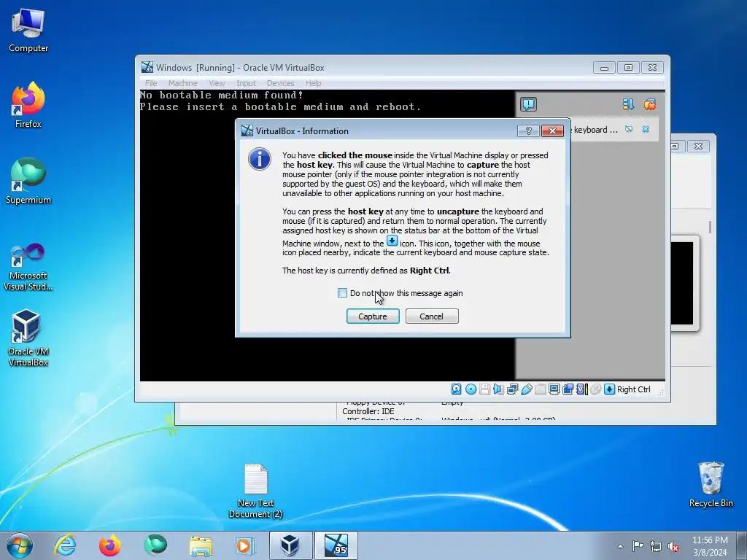Click the dialog's question-mark help button
747x560 pixels.
(528, 131)
